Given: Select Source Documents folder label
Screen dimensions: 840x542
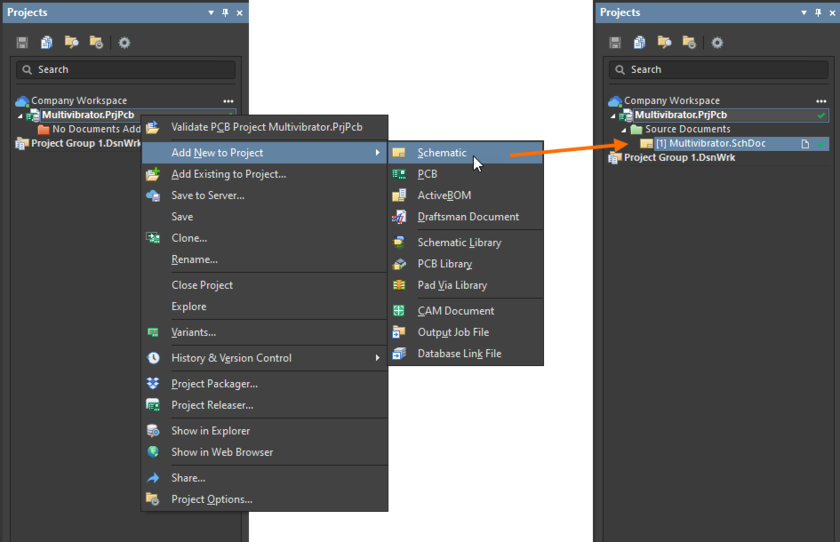Looking at the screenshot, I should [687, 129].
